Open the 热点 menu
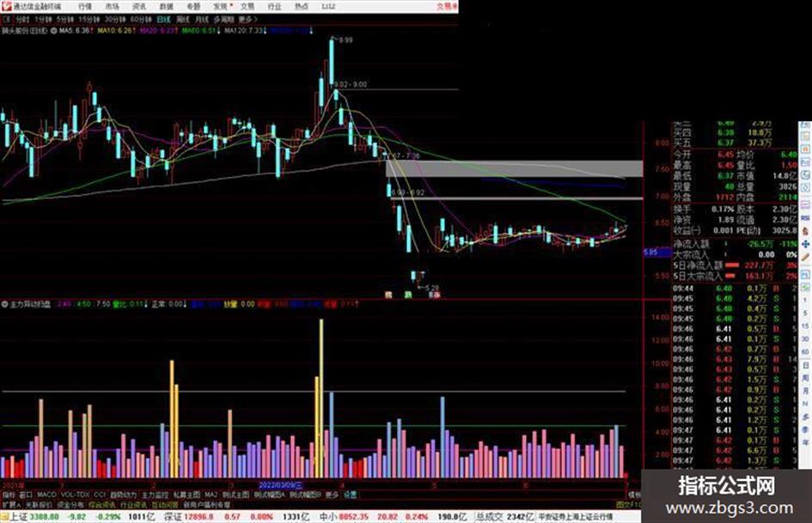The image size is (812, 523). pyautogui.click(x=302, y=7)
